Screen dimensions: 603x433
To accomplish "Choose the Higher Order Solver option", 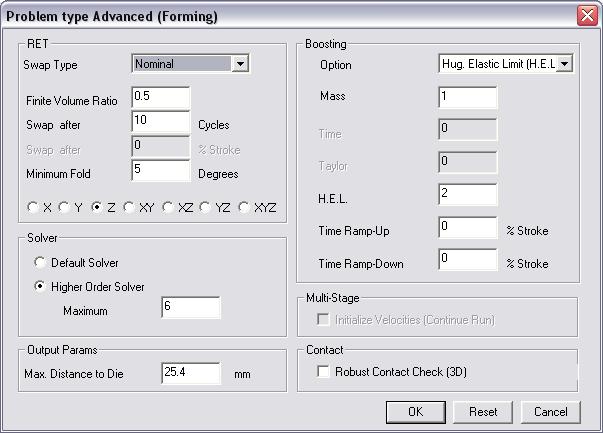I will tap(40, 286).
